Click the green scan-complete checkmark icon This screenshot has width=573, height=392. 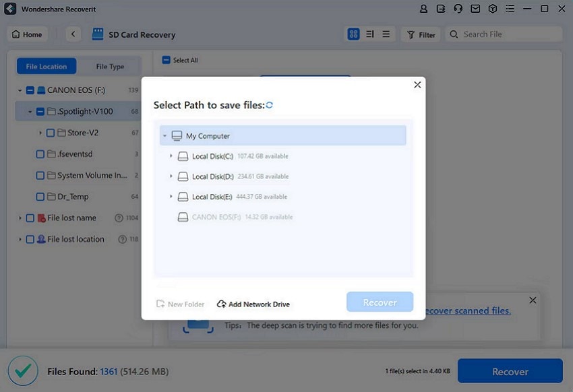pyautogui.click(x=23, y=371)
